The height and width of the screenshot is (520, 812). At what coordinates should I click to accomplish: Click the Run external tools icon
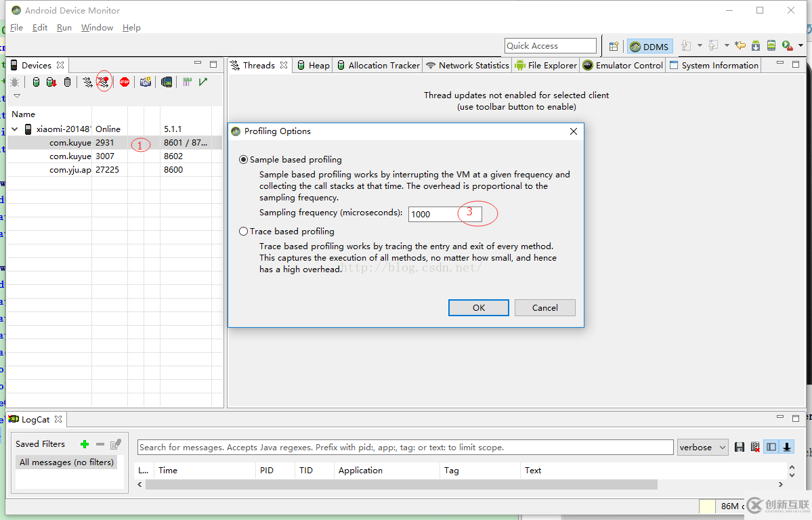(787, 46)
